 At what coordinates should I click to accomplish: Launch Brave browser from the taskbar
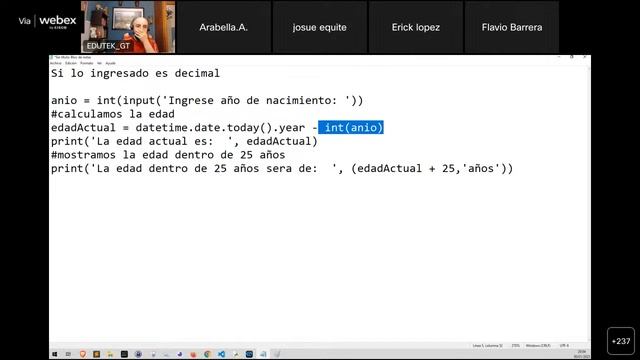[x=83, y=354]
